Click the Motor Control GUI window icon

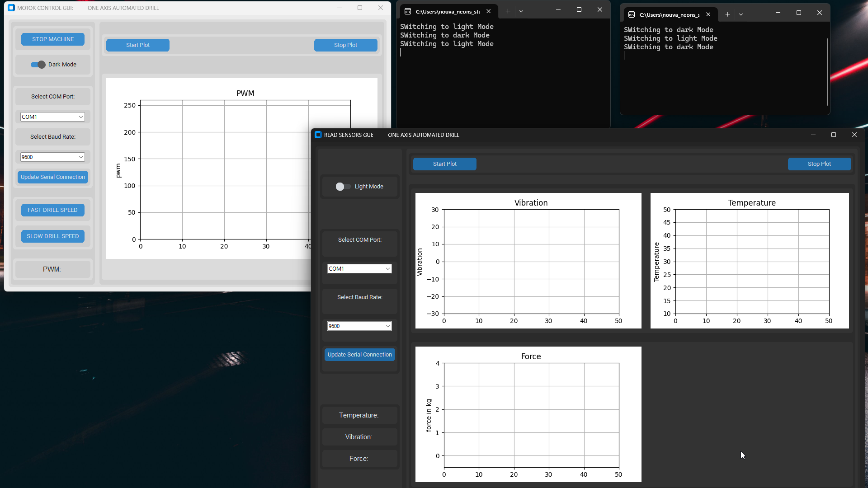pos(11,8)
